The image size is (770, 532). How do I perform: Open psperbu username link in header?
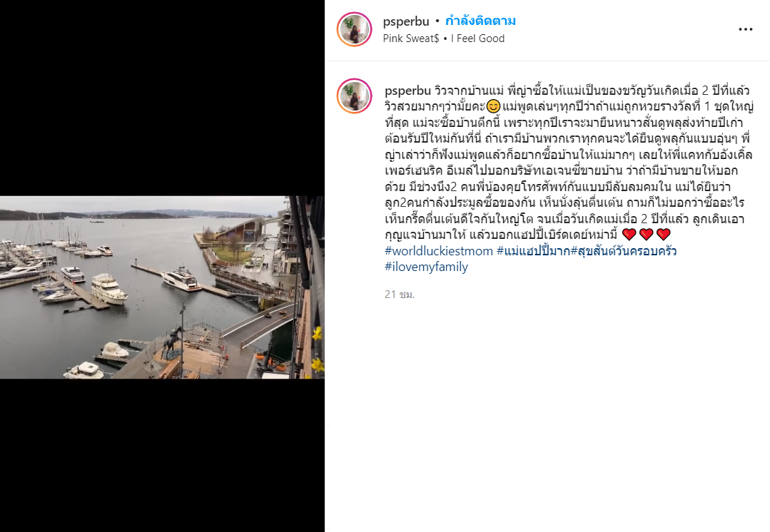[x=406, y=21]
